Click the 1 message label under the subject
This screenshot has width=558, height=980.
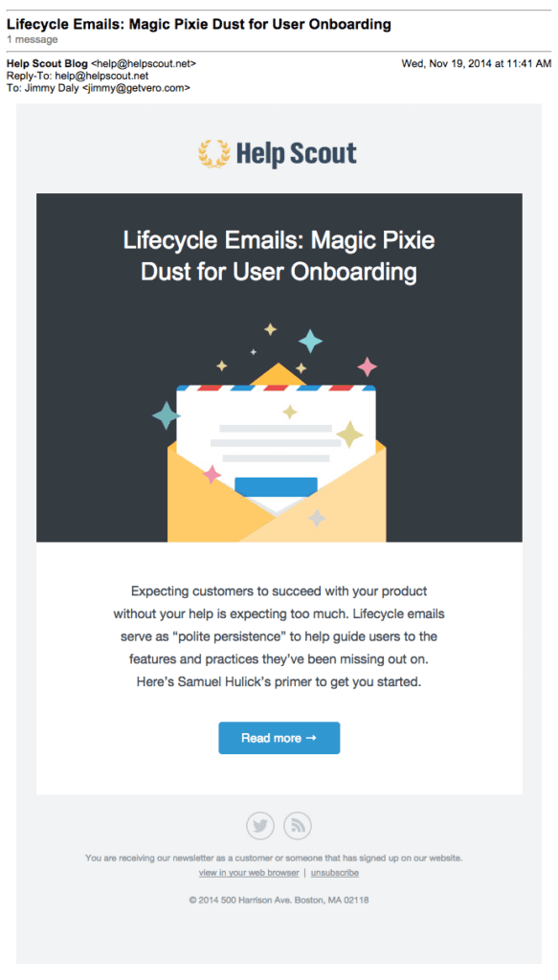pyautogui.click(x=30, y=39)
